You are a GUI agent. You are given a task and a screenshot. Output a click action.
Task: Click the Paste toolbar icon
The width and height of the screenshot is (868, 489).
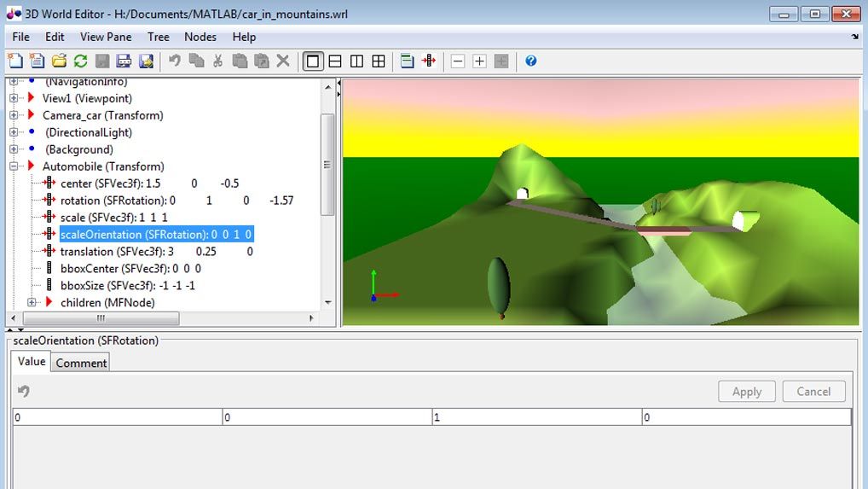[x=240, y=61]
